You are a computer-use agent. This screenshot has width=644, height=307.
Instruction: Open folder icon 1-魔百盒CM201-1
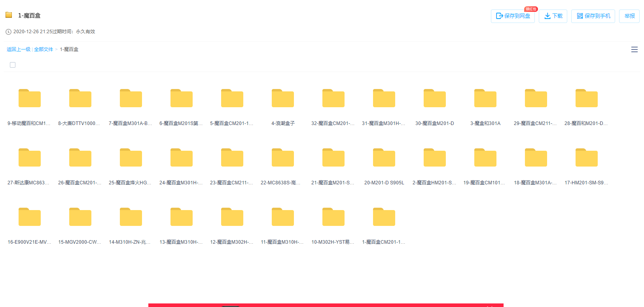(x=384, y=217)
